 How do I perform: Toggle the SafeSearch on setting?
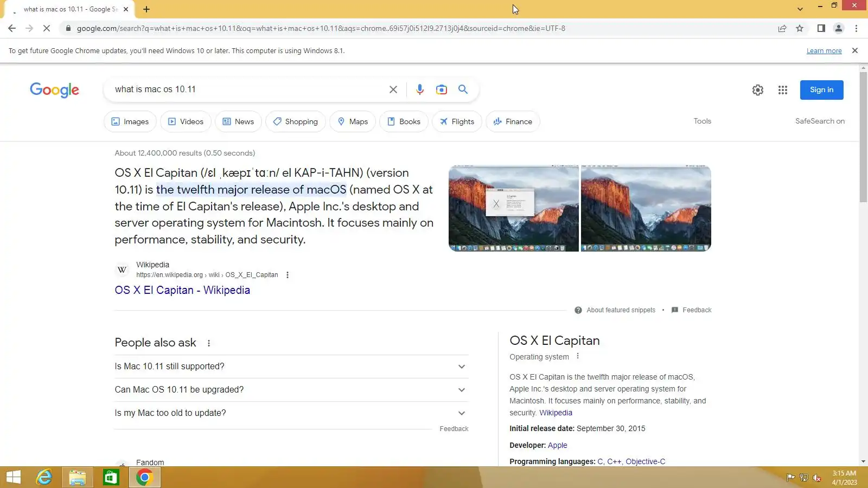[x=820, y=121]
